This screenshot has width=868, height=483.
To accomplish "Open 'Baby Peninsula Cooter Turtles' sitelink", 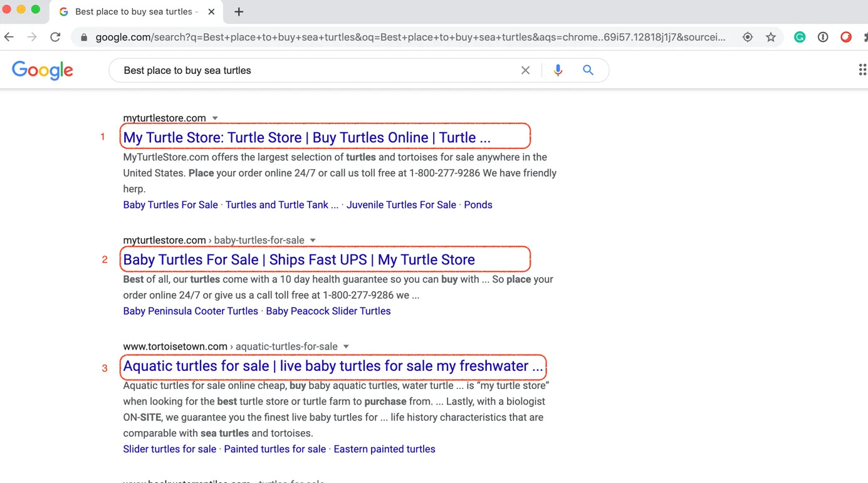I will tap(191, 311).
